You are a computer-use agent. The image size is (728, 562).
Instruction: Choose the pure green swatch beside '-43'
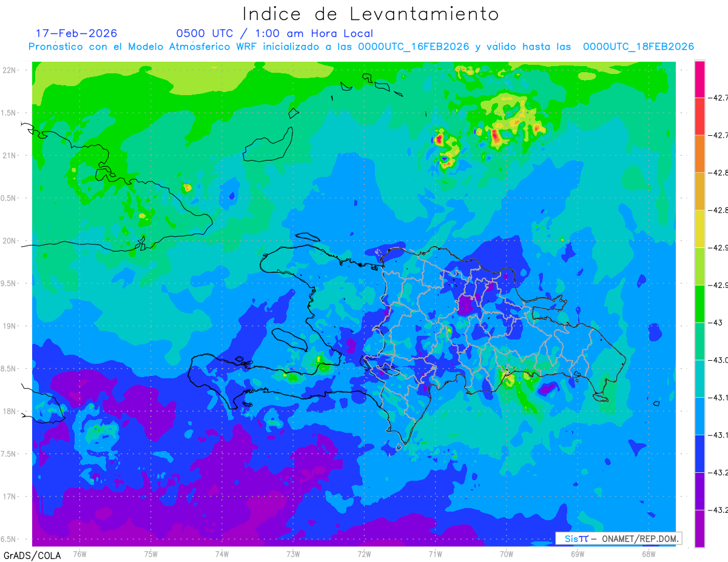pos(699,304)
